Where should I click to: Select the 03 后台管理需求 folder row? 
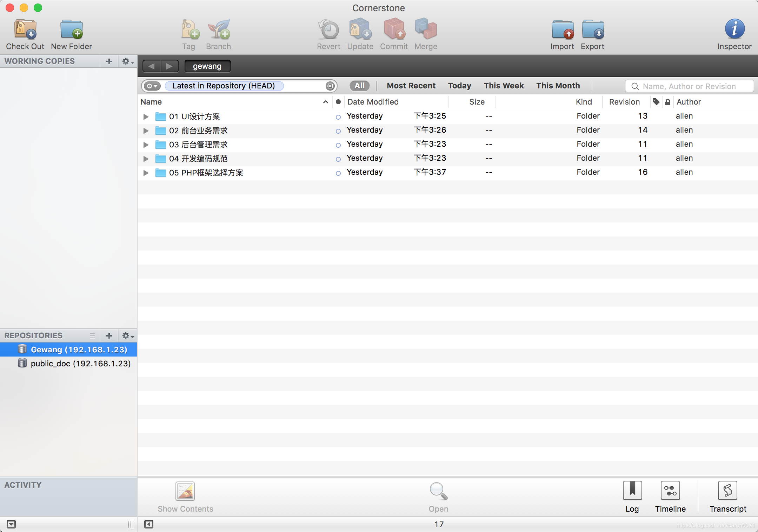pyautogui.click(x=448, y=145)
